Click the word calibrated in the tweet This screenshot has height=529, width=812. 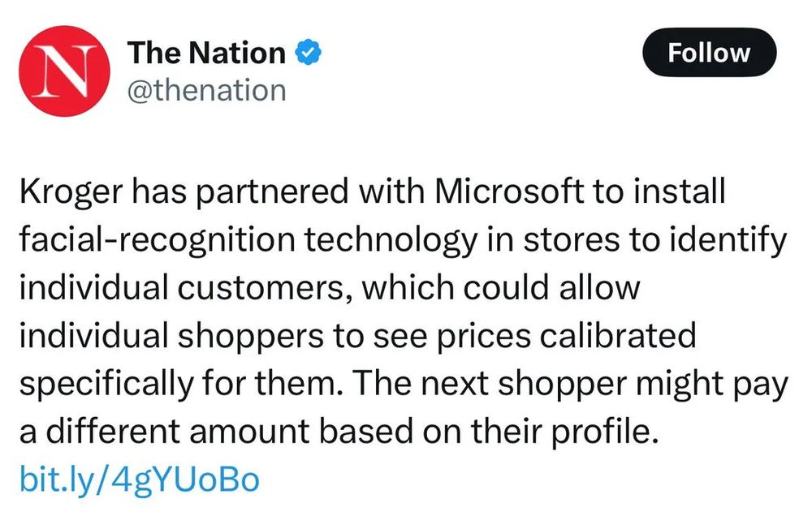pos(618,334)
